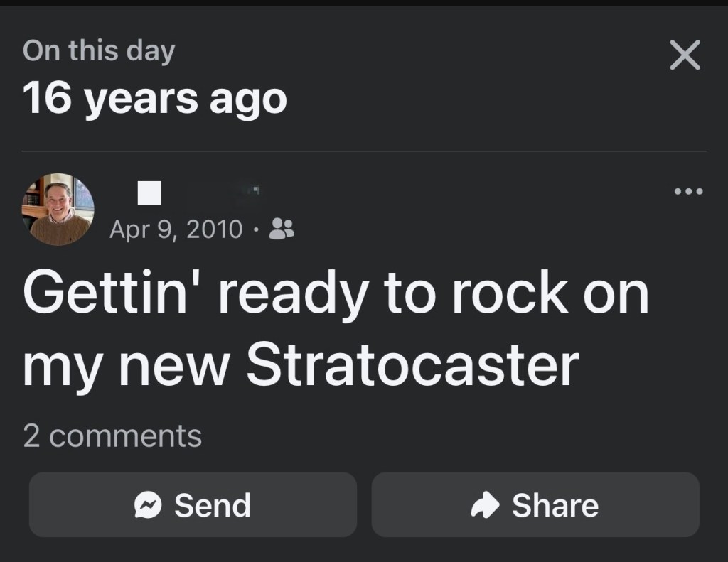
Task: Click the white square beside the profile picture
Action: pyautogui.click(x=149, y=193)
